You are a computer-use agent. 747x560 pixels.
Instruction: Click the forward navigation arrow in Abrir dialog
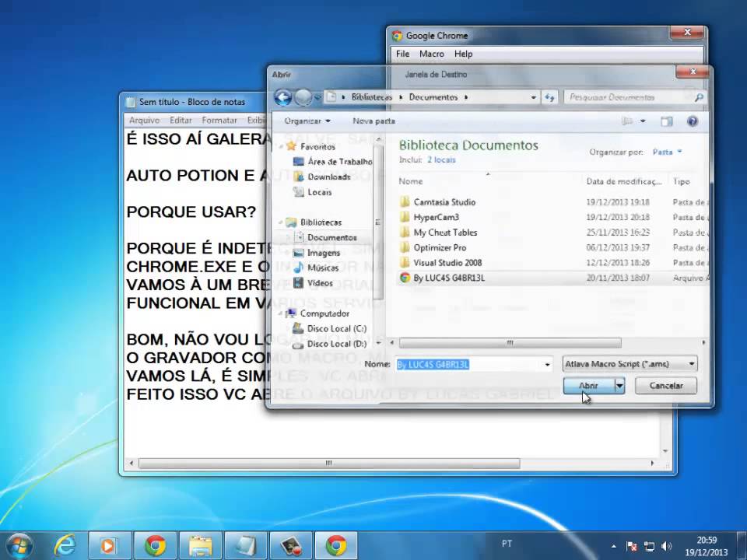click(303, 98)
